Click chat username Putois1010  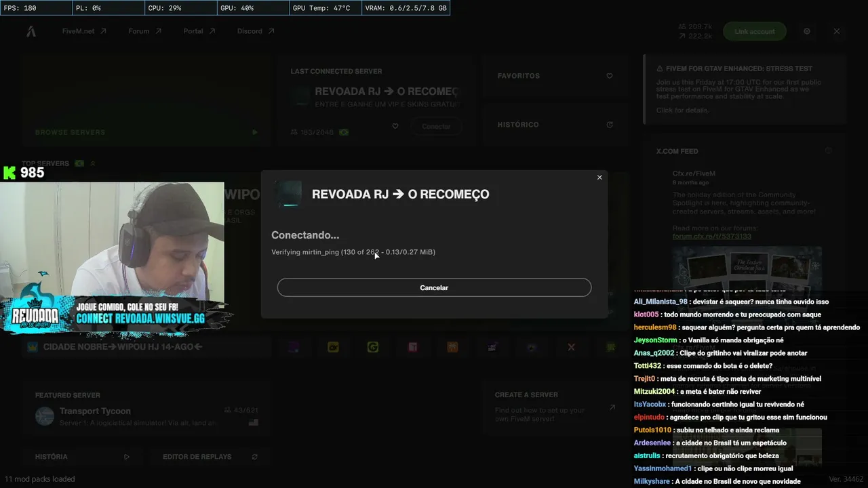tap(652, 430)
